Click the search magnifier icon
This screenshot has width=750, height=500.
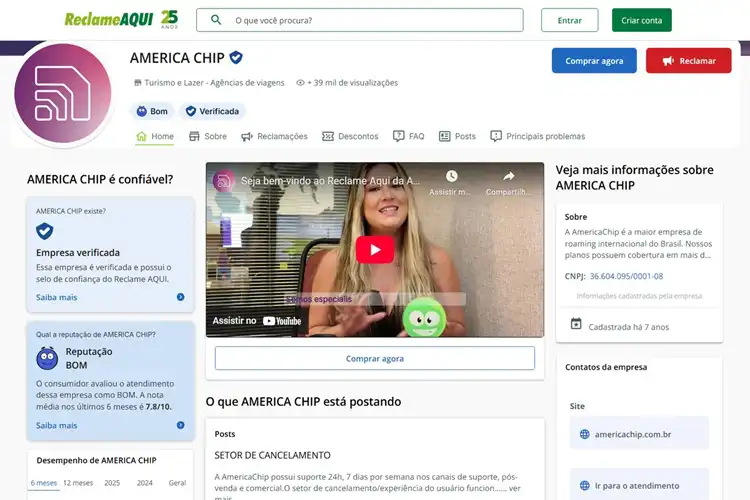point(216,20)
